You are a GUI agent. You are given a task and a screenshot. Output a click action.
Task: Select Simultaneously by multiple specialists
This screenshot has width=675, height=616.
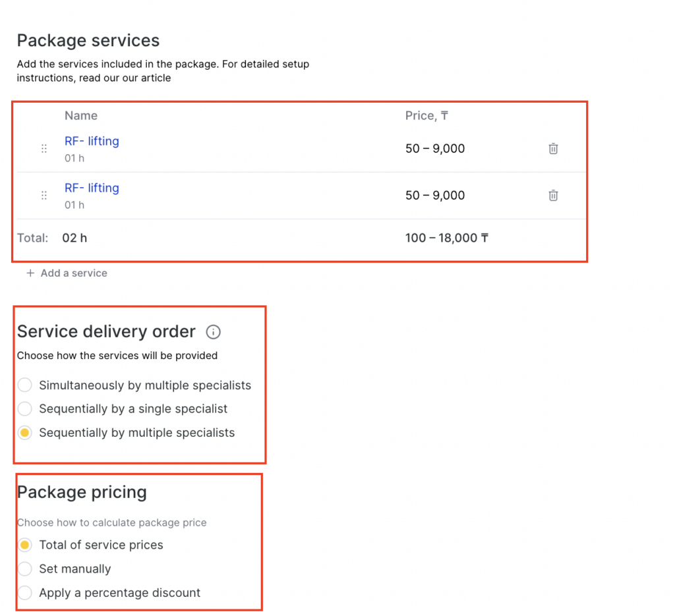coord(25,385)
